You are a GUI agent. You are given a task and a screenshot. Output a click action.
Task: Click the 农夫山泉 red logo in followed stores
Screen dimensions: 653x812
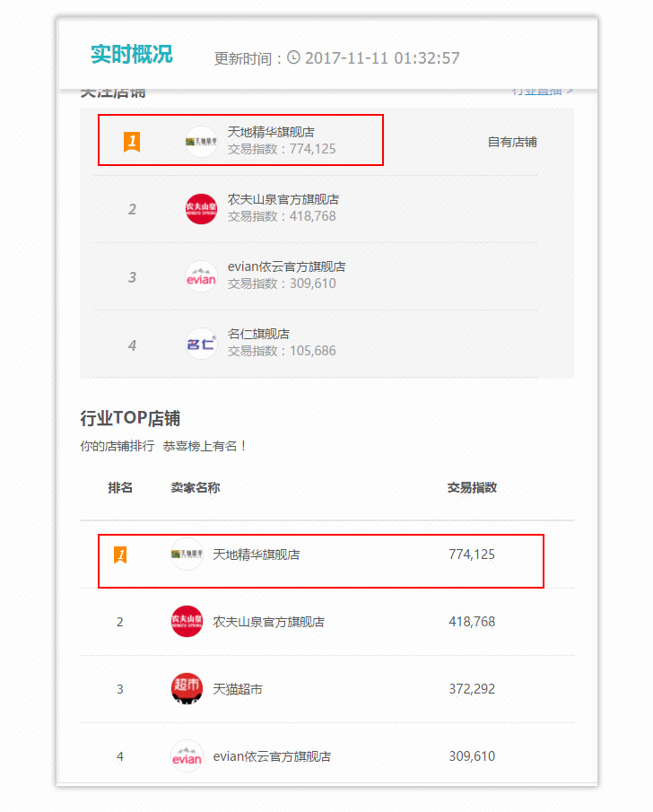tap(201, 209)
